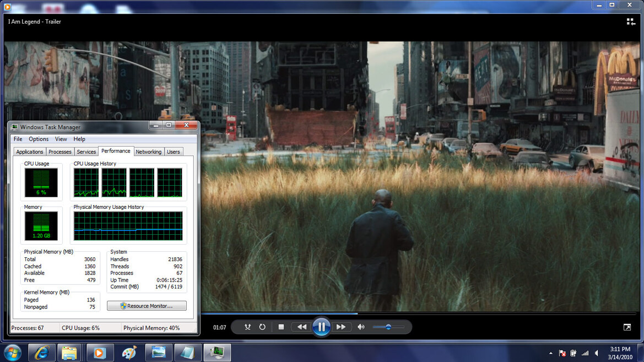Open View menu in Task Manager
The width and height of the screenshot is (644, 362).
pyautogui.click(x=61, y=139)
